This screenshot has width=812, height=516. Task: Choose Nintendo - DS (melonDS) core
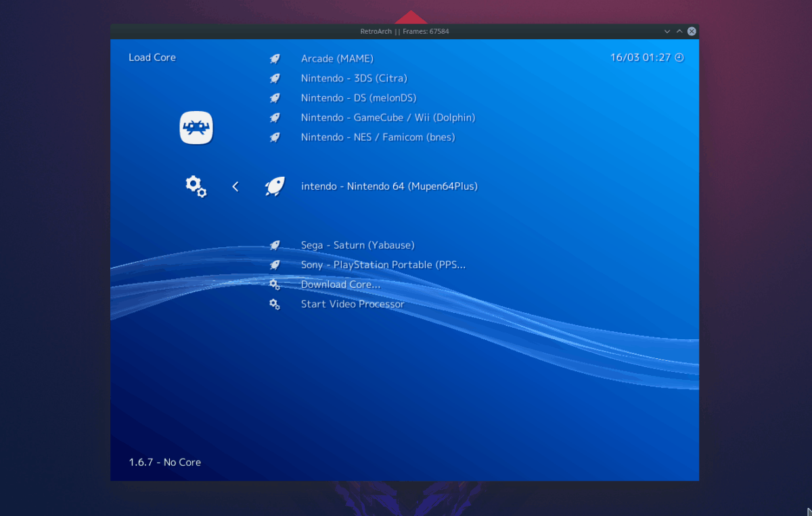point(359,98)
